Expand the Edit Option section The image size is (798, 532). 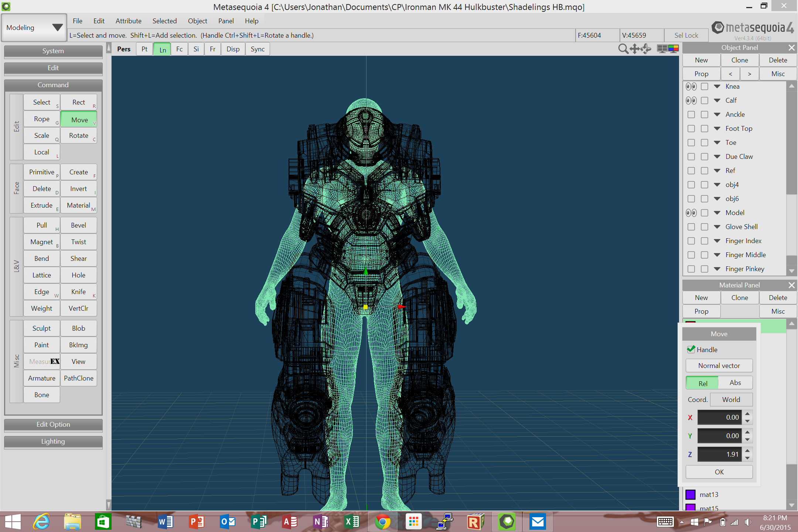tap(53, 424)
